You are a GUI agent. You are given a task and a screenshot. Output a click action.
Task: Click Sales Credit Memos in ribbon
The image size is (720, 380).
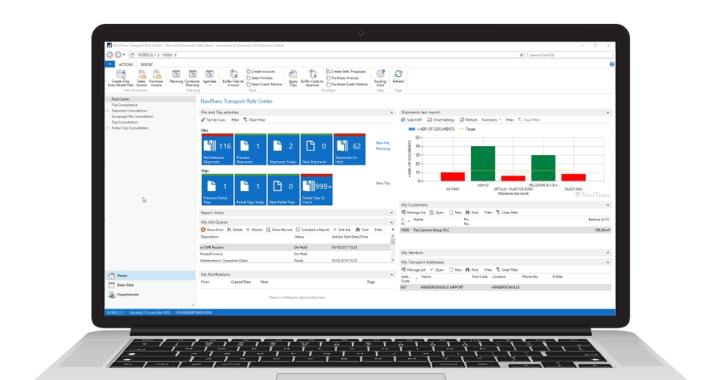pyautogui.click(x=264, y=84)
